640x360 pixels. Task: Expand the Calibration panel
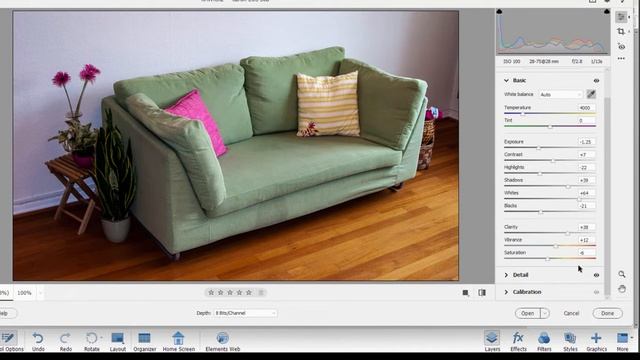click(x=506, y=292)
